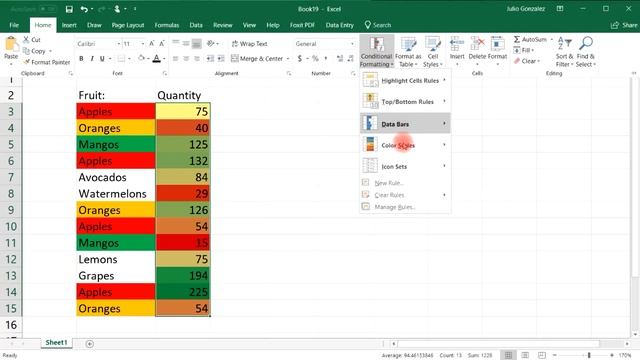Click the Paste clipboard icon
The height and width of the screenshot is (360, 640).
(x=11, y=44)
